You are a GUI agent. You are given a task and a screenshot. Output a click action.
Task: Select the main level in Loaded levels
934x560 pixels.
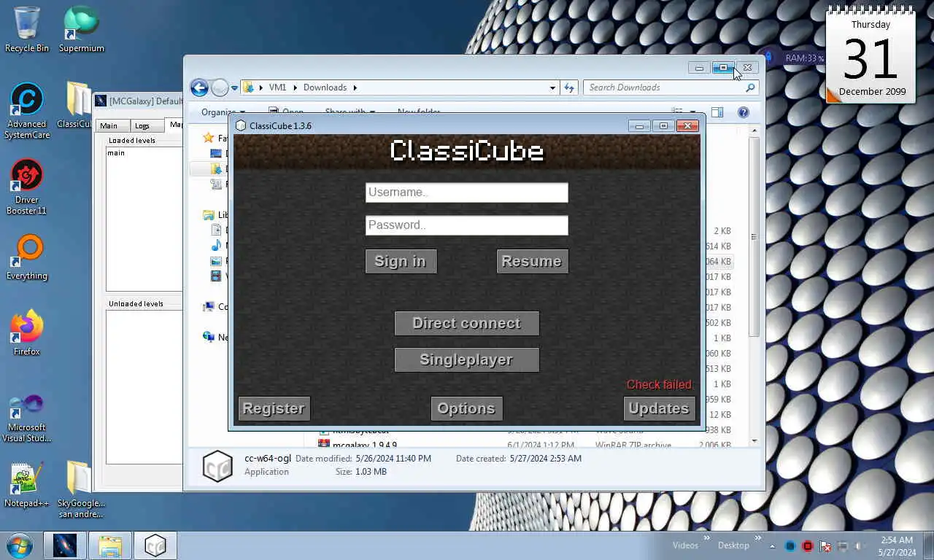click(116, 153)
